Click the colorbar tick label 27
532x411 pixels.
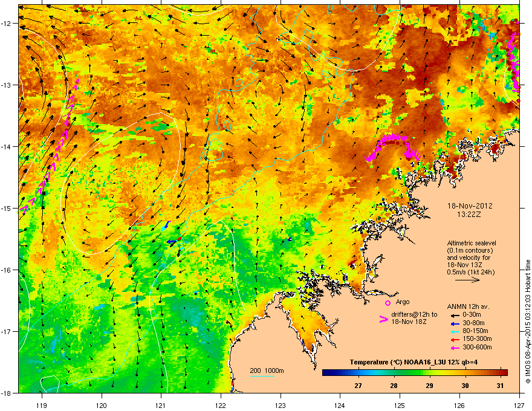pyautogui.click(x=358, y=386)
